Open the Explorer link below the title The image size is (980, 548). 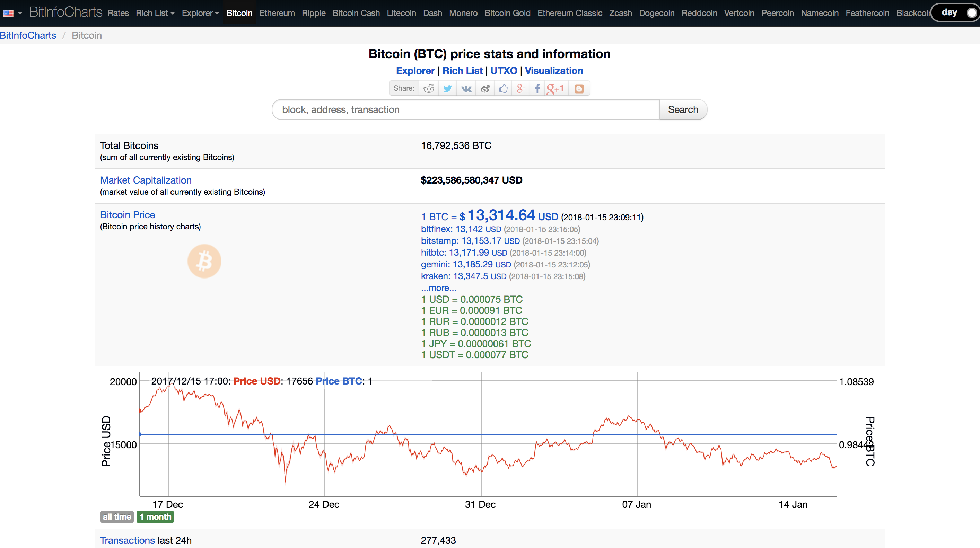click(415, 71)
